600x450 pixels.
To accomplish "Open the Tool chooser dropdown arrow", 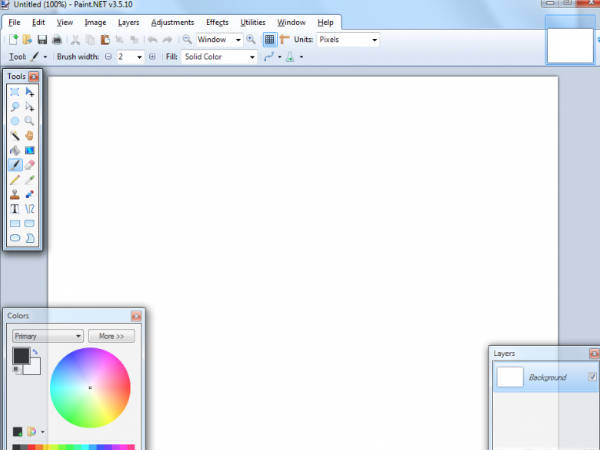I will tap(45, 57).
